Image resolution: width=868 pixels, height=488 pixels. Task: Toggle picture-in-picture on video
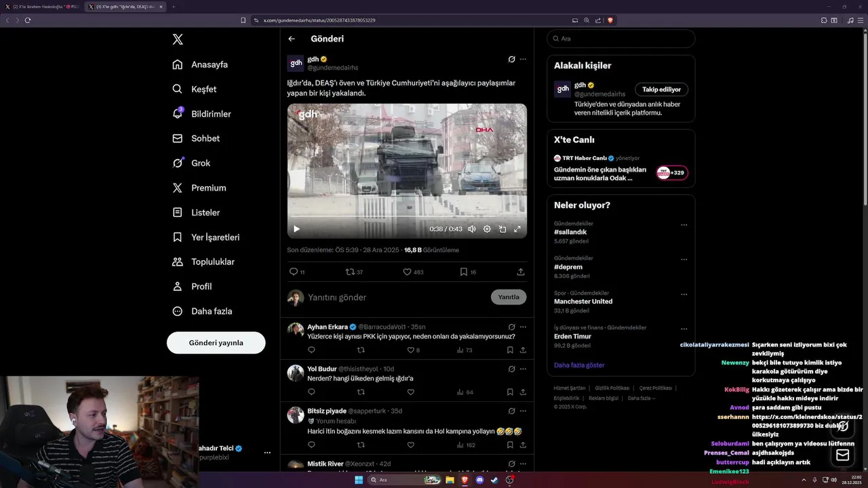click(x=502, y=229)
